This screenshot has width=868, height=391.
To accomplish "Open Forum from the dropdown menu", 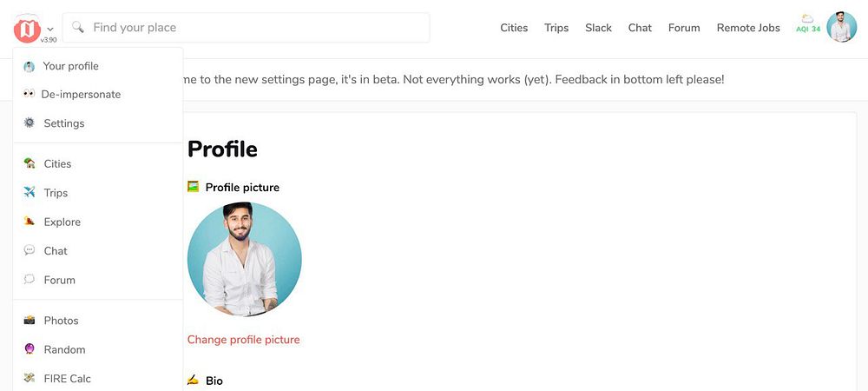I will [x=59, y=281].
